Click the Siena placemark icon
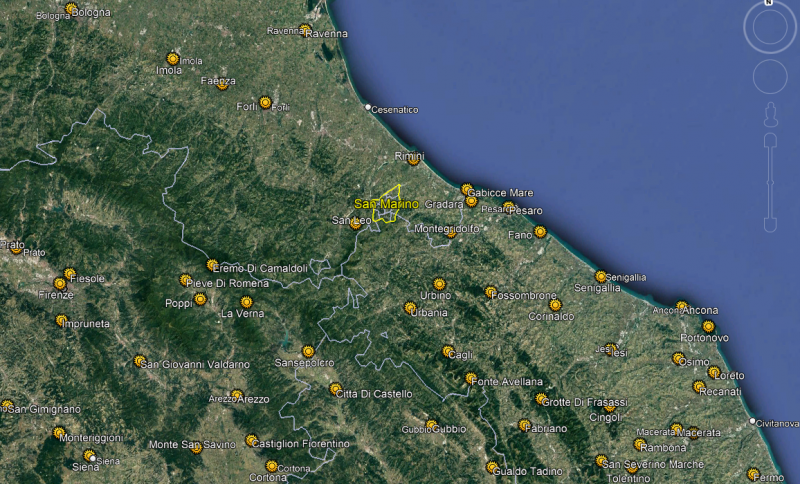 (x=89, y=456)
